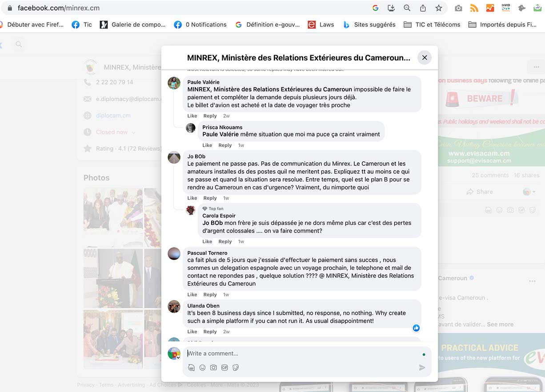Open the sticker picker in comment box
The image size is (545, 392).
pyautogui.click(x=236, y=368)
